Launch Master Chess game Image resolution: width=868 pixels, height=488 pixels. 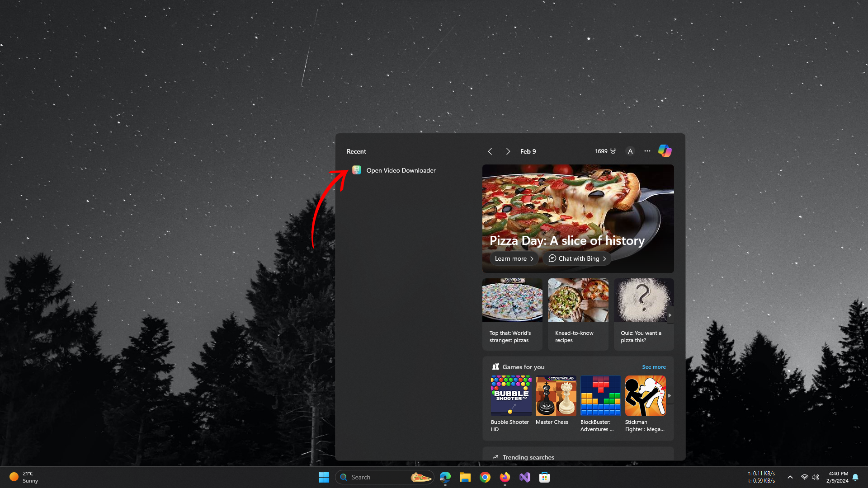(556, 396)
